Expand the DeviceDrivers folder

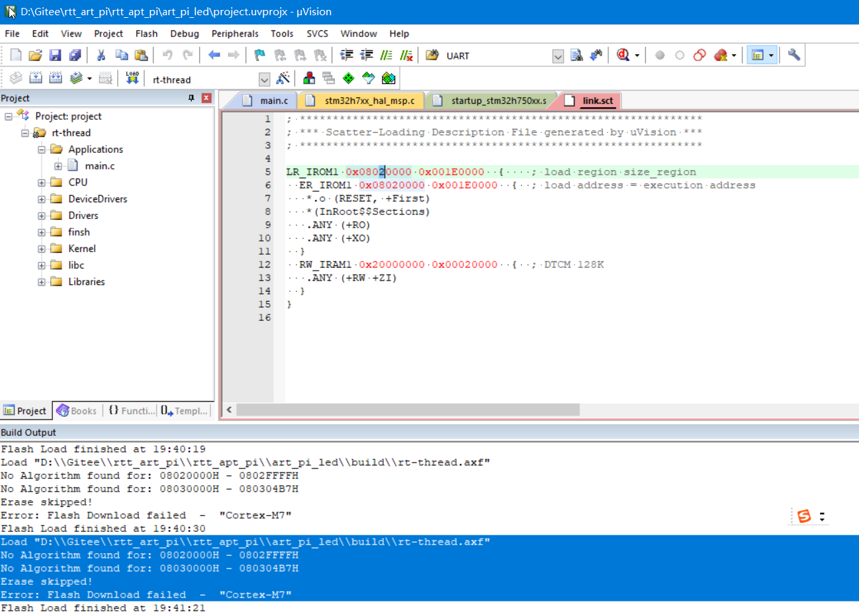tap(42, 199)
